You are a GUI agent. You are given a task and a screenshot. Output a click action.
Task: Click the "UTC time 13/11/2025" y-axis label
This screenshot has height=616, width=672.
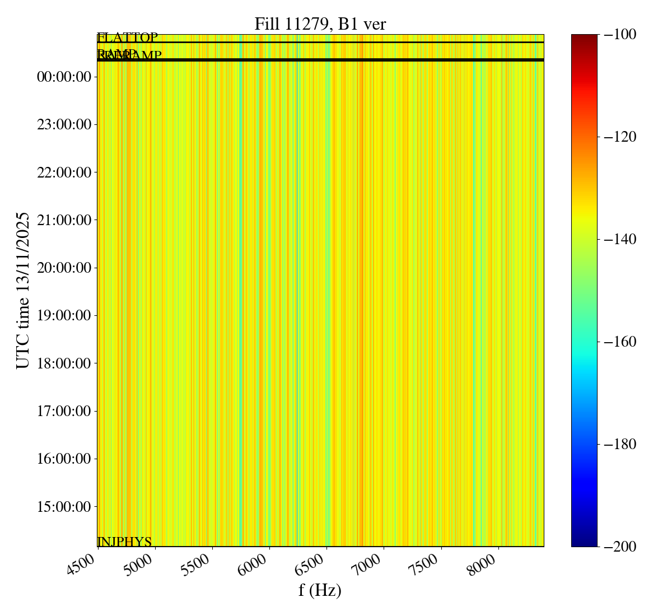(x=22, y=290)
